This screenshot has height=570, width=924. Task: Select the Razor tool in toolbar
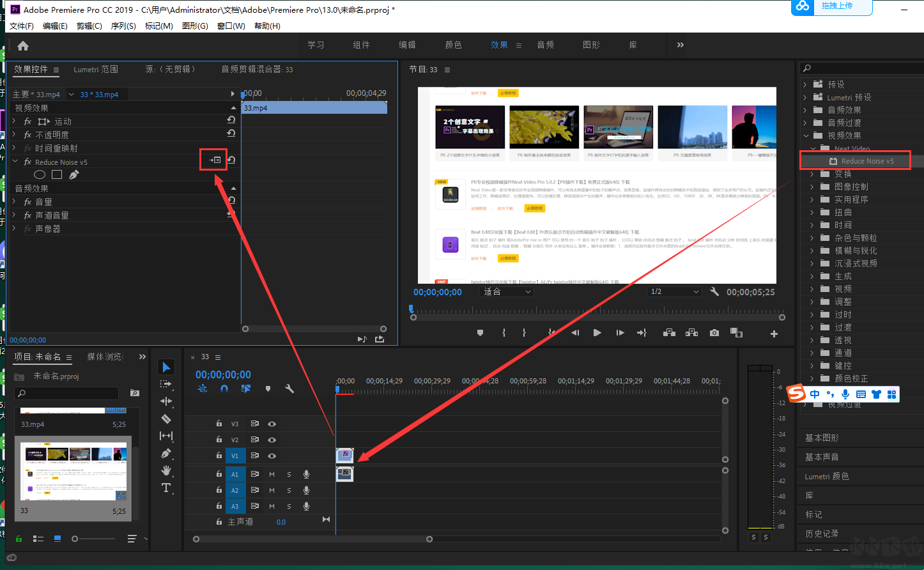166,419
